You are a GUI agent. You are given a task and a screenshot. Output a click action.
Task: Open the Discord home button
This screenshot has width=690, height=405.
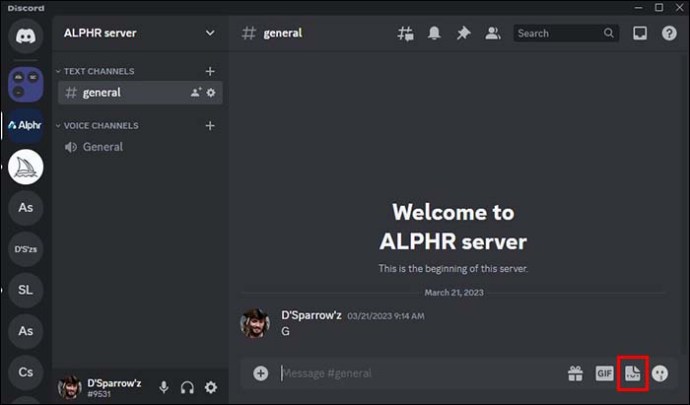pos(26,36)
